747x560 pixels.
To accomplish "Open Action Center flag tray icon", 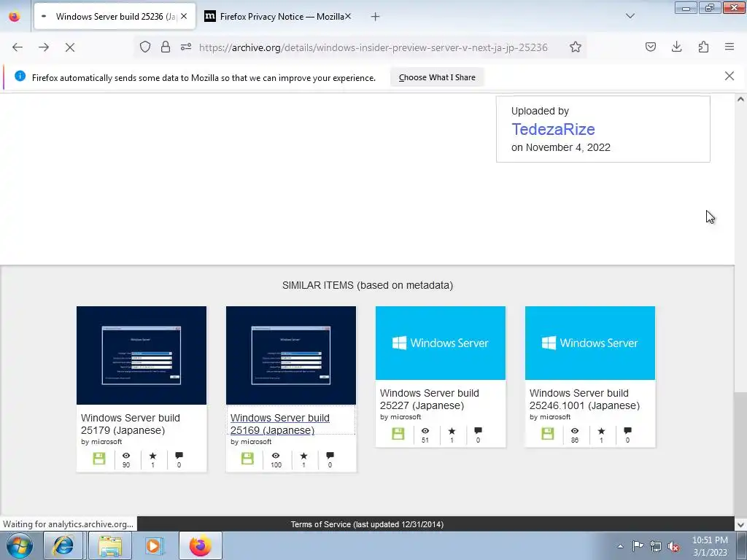I will tap(638, 546).
